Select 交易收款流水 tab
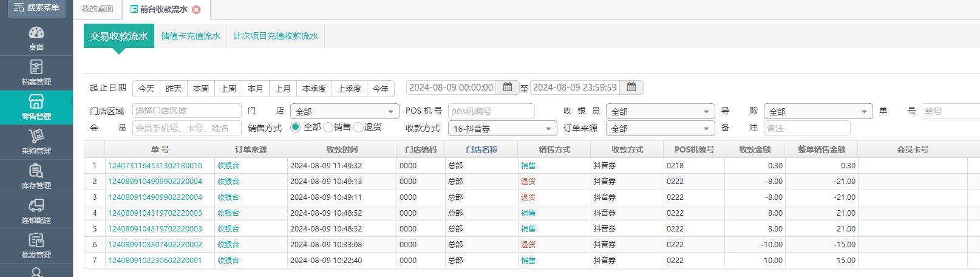The image size is (980, 277). (119, 36)
